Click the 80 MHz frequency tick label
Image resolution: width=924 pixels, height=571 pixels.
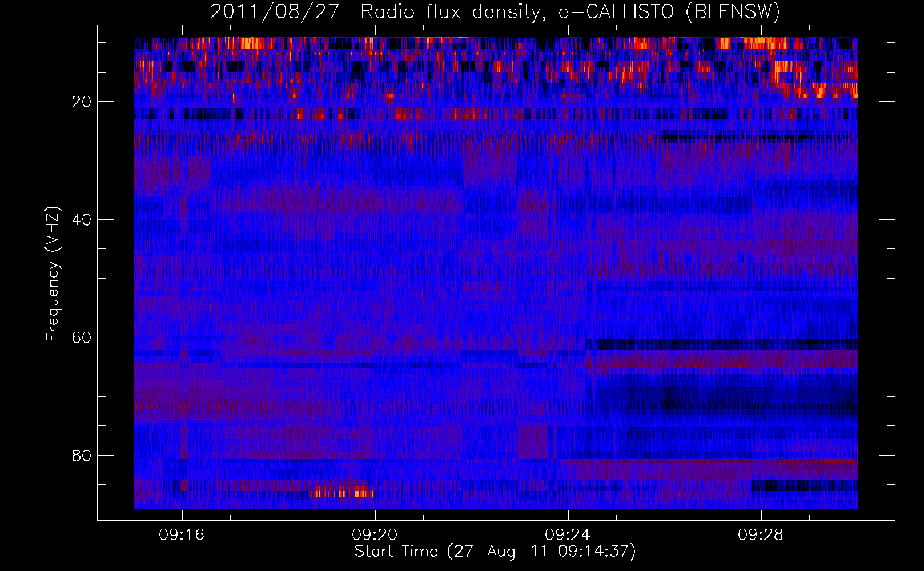pyautogui.click(x=82, y=456)
